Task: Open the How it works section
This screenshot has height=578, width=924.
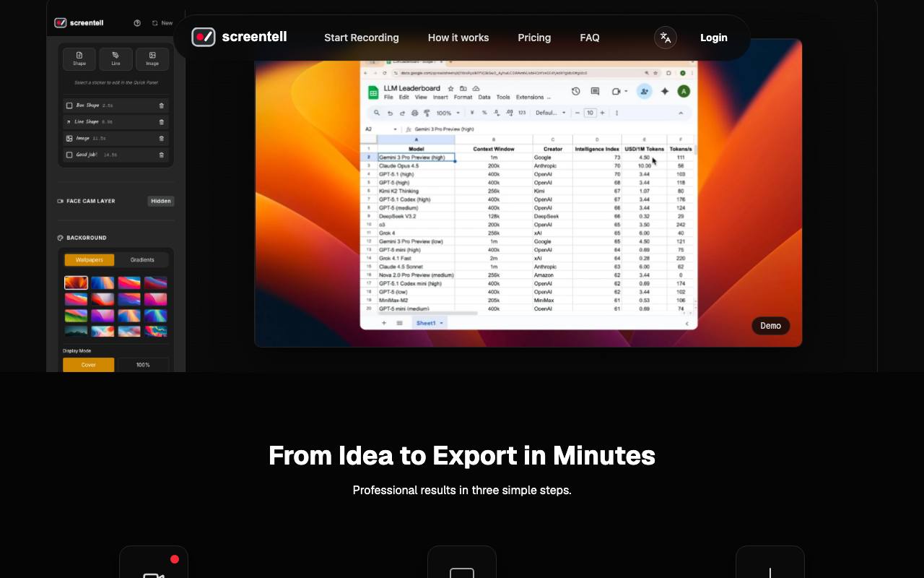Action: tap(458, 38)
